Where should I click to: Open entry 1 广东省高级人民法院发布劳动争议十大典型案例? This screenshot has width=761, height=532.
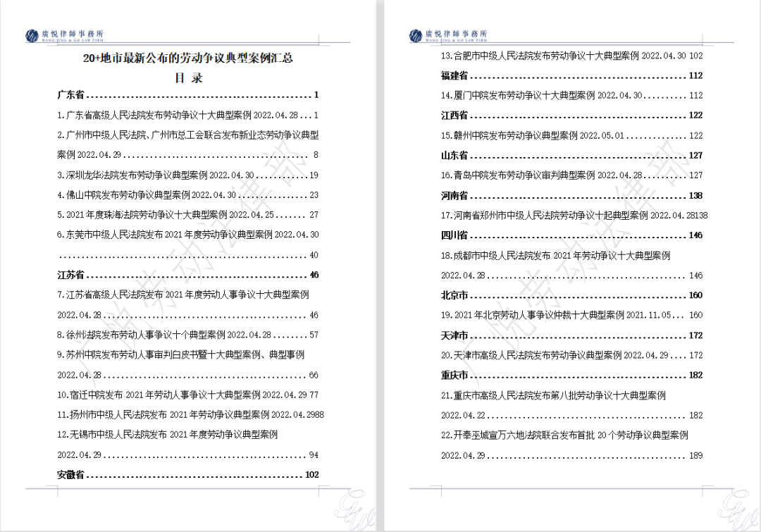point(188,115)
